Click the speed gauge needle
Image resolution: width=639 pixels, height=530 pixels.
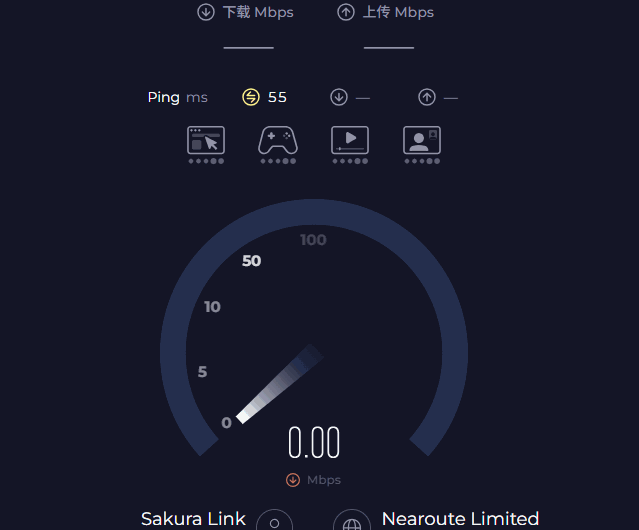pos(279,384)
